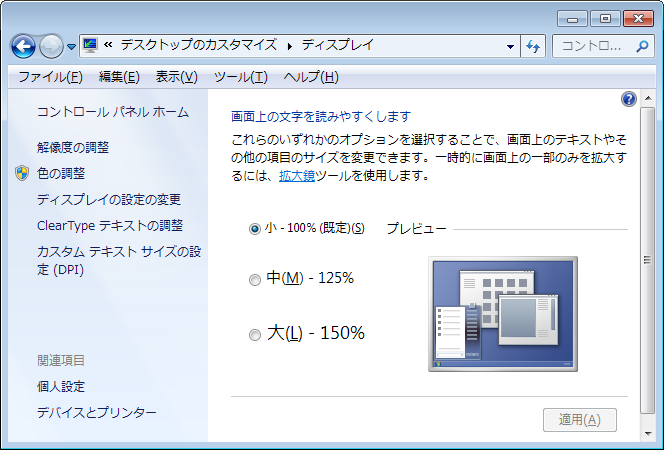The image size is (664, 450).
Task: Click the 画面上の文字を読みやすくします heading
Action: pos(321,116)
